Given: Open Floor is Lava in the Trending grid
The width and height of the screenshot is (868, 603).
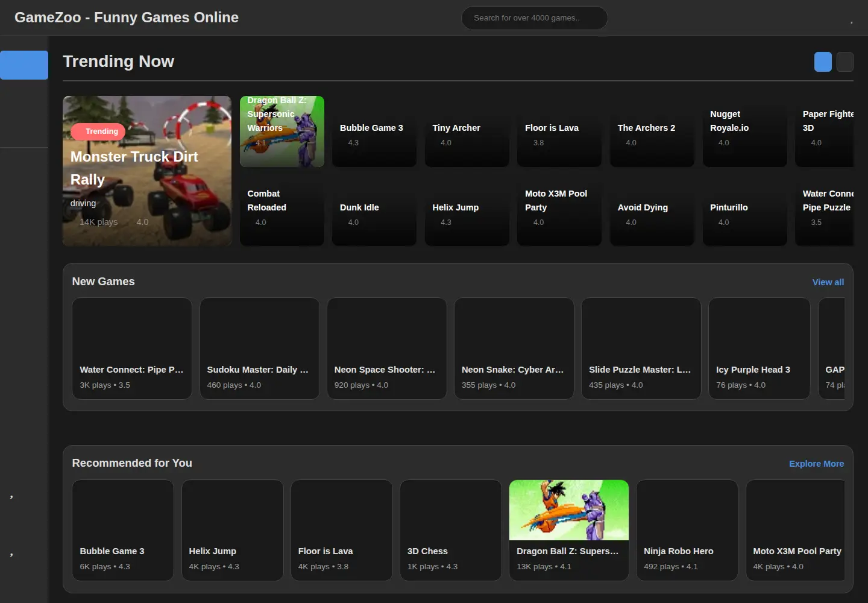Looking at the screenshot, I should point(559,131).
